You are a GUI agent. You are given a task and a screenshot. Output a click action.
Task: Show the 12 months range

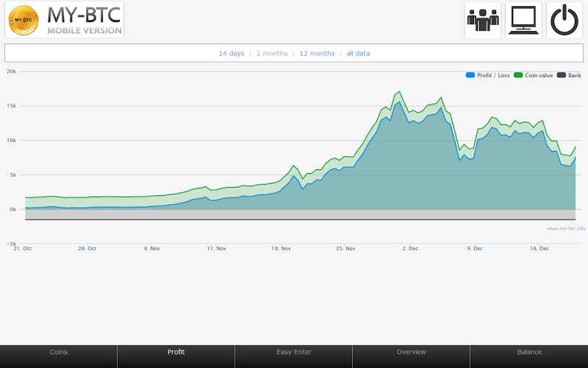[x=317, y=54]
